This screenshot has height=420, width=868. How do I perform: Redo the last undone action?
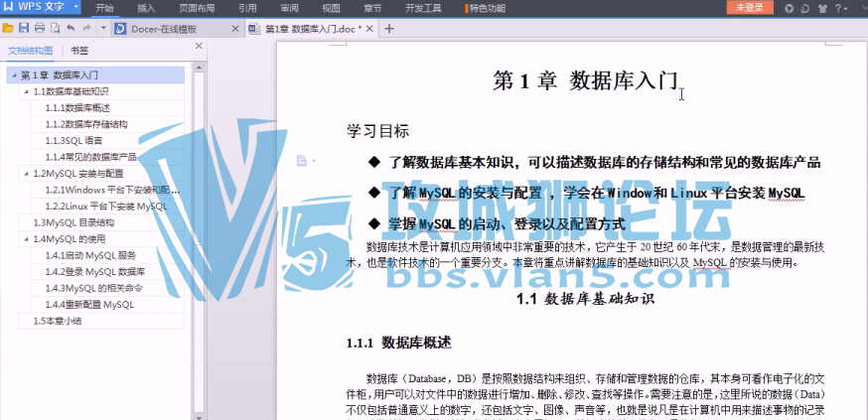[x=86, y=28]
